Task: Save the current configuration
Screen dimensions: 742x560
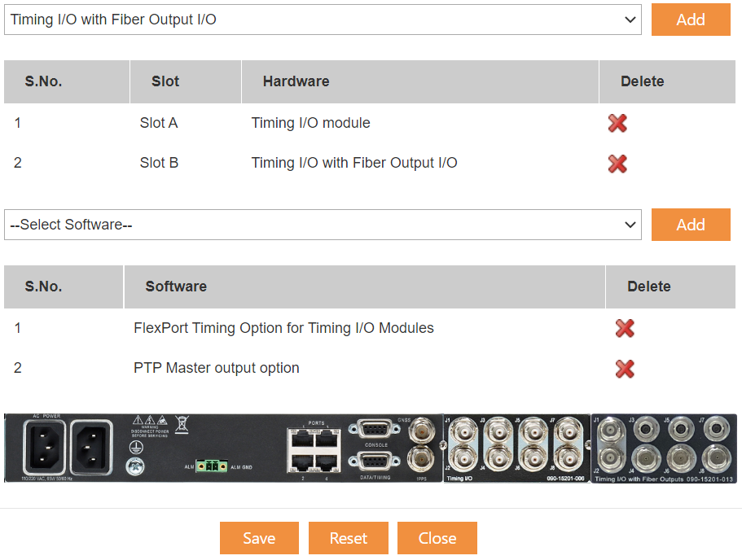Action: [259, 538]
